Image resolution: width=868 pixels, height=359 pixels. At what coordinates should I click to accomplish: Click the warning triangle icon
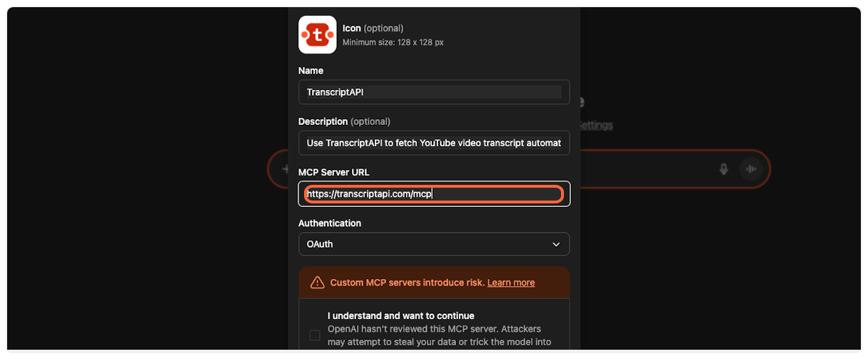[x=318, y=283]
